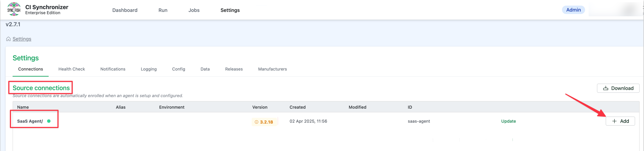The height and width of the screenshot is (151, 644).
Task: Click the Environment column header
Action: pos(171,107)
